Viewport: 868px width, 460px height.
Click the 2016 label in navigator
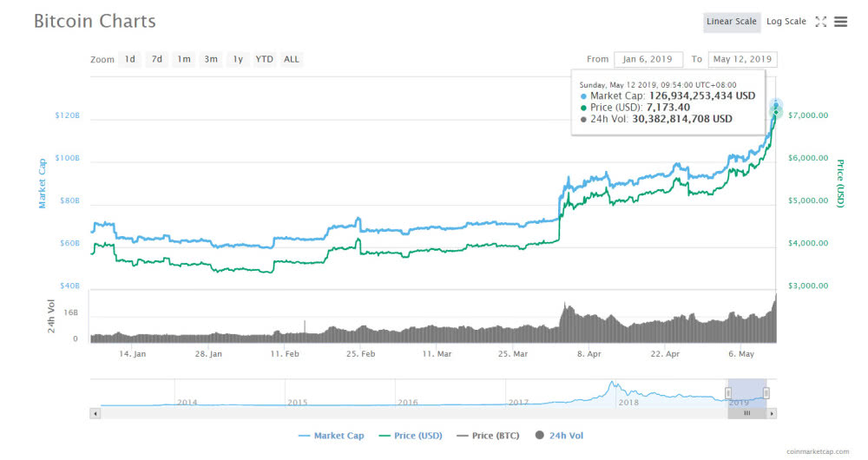pyautogui.click(x=407, y=403)
